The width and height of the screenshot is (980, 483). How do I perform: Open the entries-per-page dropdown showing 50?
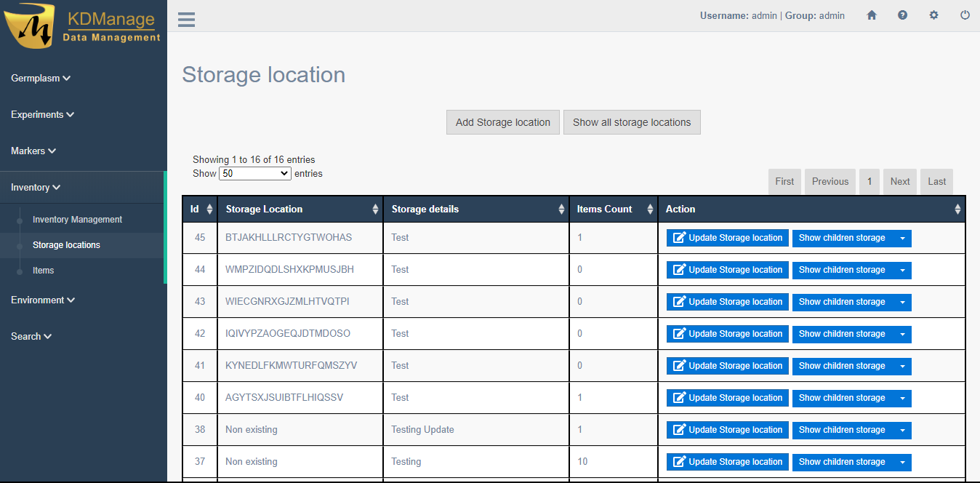255,174
